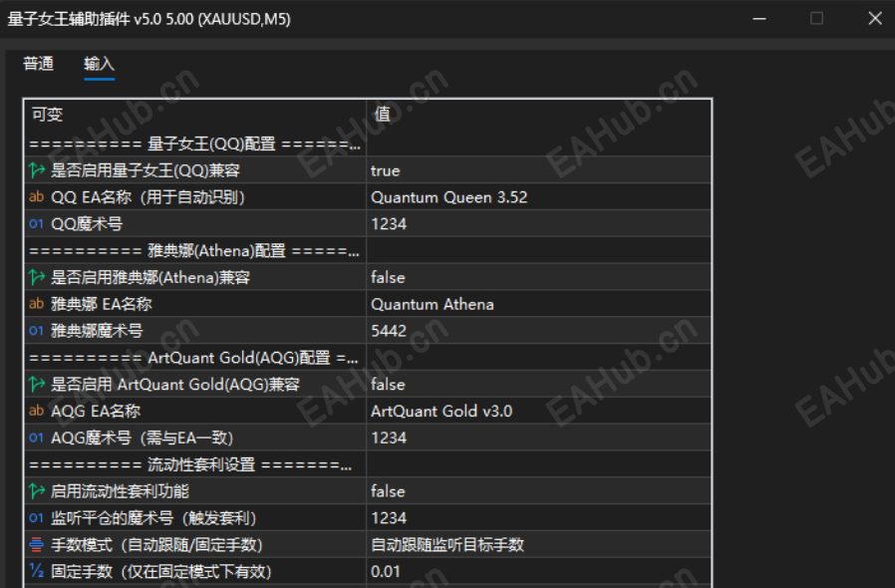Click the boolean icon beside 启用流动性套利功能

coord(37,491)
